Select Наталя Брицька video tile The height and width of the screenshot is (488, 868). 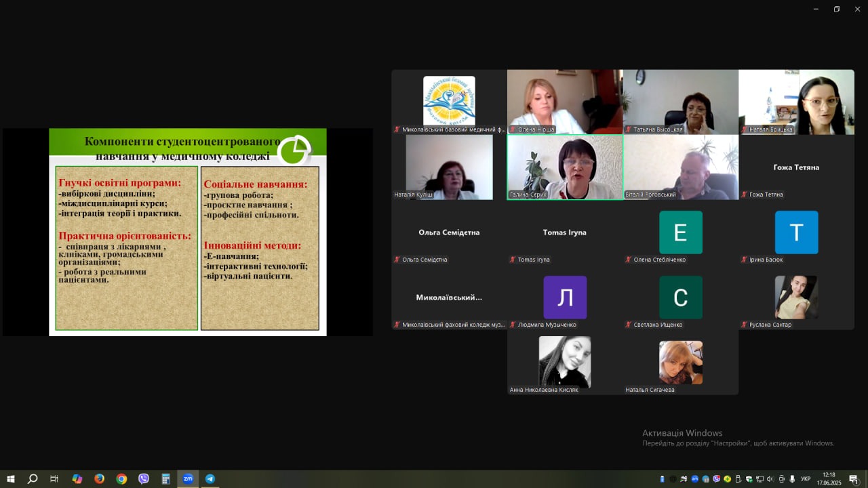pyautogui.click(x=797, y=102)
